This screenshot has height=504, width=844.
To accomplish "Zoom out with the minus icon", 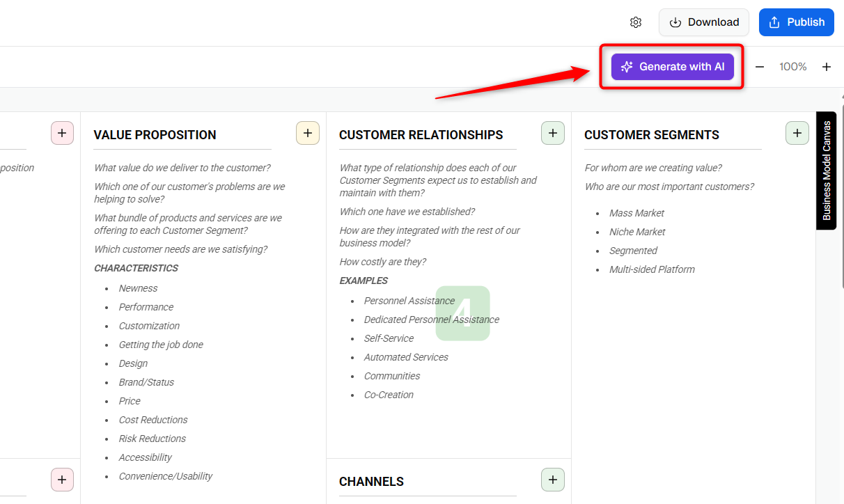I will 760,67.
